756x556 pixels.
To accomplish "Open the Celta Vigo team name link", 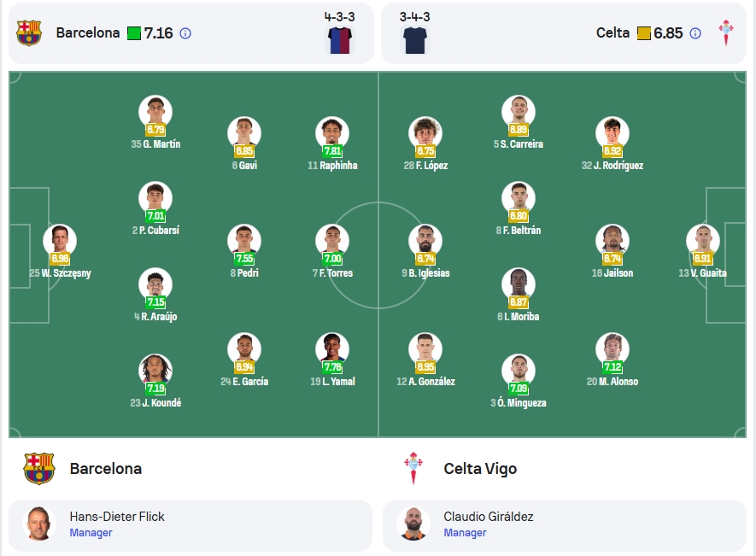I will pyautogui.click(x=480, y=469).
